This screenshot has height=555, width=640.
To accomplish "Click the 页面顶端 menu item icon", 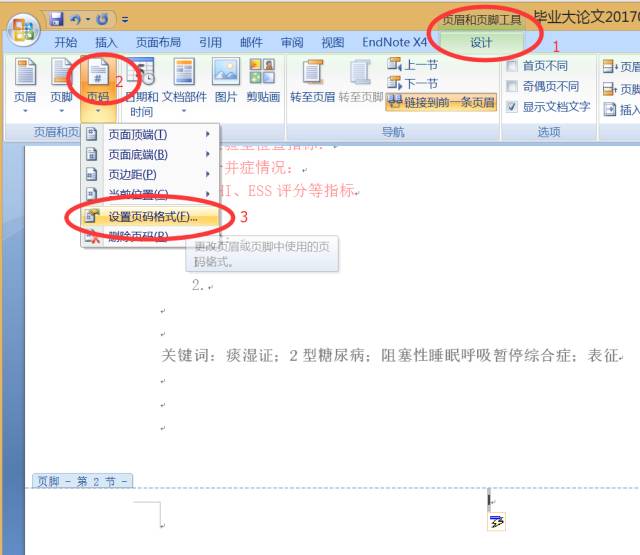I will pos(92,134).
